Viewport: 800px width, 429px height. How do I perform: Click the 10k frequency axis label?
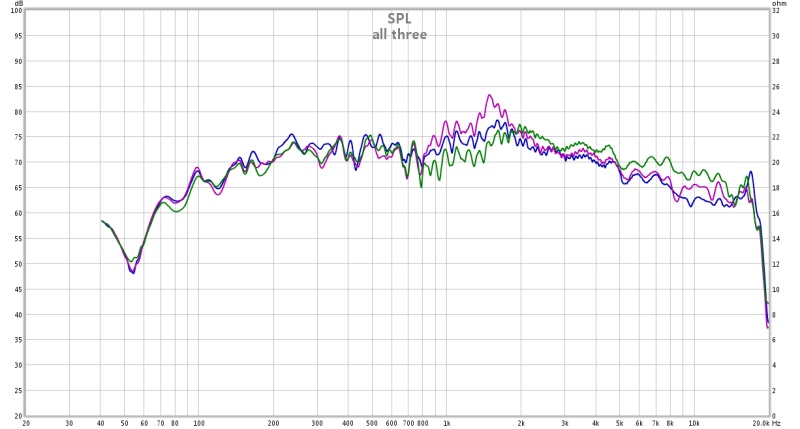(694, 423)
